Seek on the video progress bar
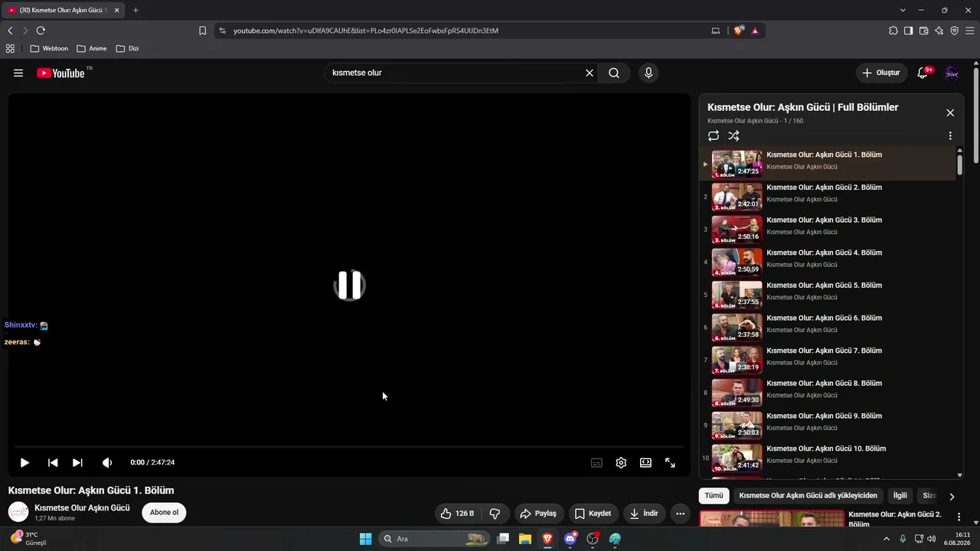Screen dimensions: 980x551 click(349, 446)
